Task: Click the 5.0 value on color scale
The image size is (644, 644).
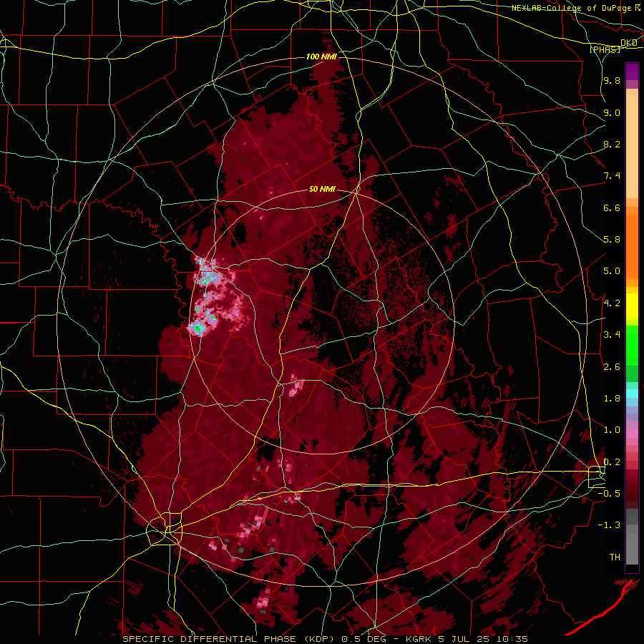Action: click(x=612, y=271)
